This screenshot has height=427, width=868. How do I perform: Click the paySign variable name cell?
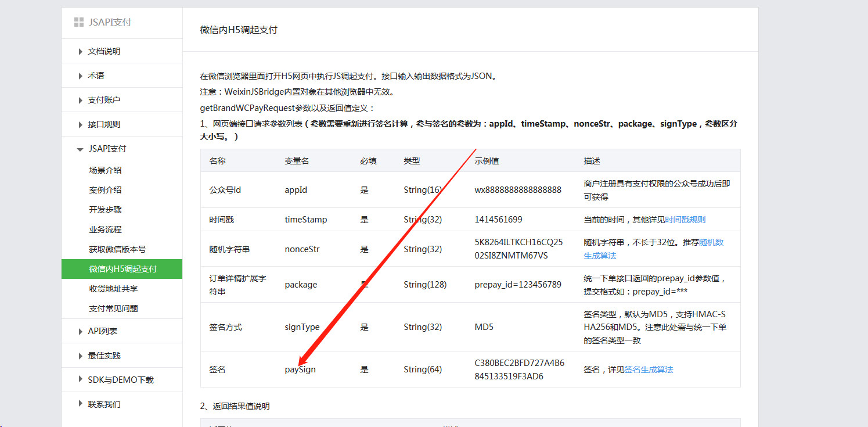point(300,369)
